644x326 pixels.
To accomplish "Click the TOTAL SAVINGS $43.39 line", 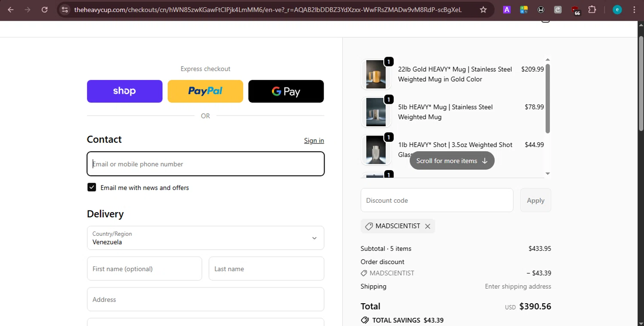I will tap(402, 320).
